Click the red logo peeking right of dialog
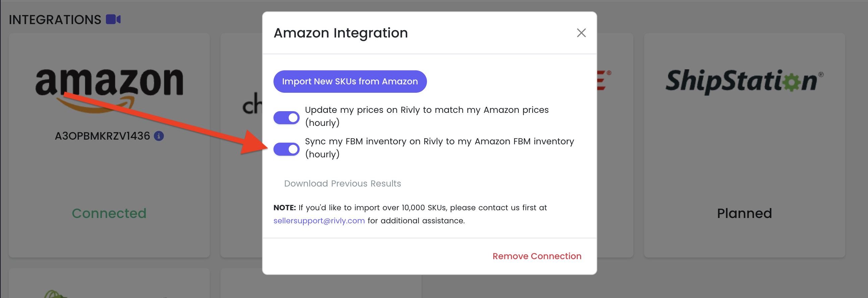The height and width of the screenshot is (298, 868). tap(604, 80)
